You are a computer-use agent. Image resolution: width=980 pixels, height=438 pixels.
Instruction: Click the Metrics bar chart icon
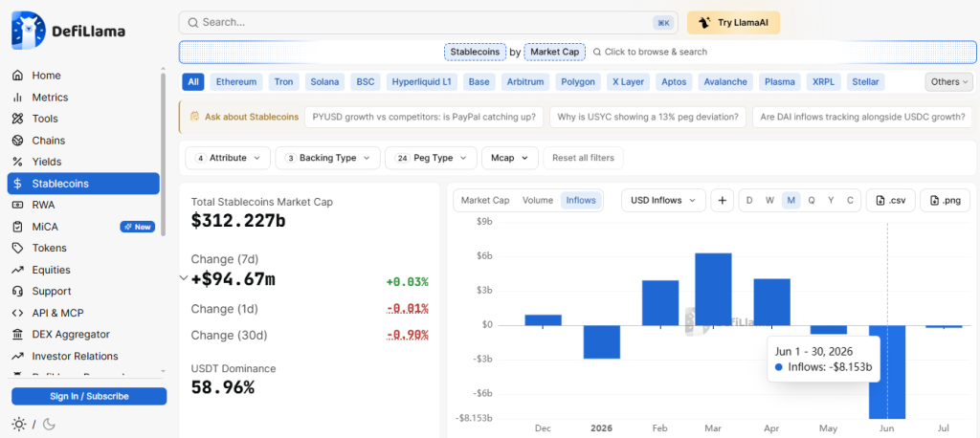(18, 98)
